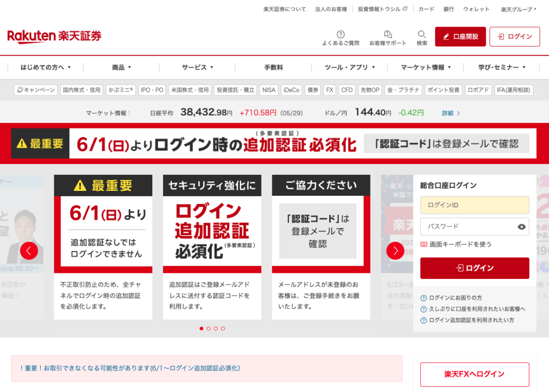Click the NISA tag
Screen dimensions: 549x392
pyautogui.click(x=269, y=90)
